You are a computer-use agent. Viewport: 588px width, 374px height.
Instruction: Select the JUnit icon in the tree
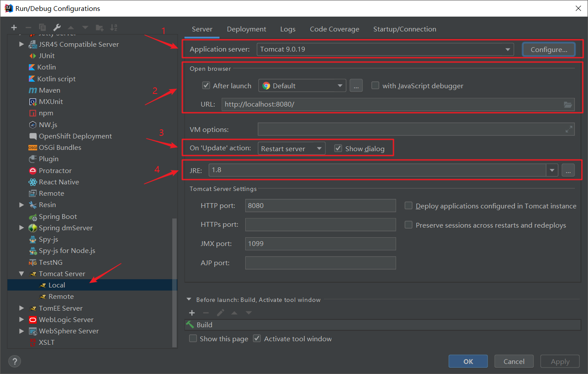(32, 55)
